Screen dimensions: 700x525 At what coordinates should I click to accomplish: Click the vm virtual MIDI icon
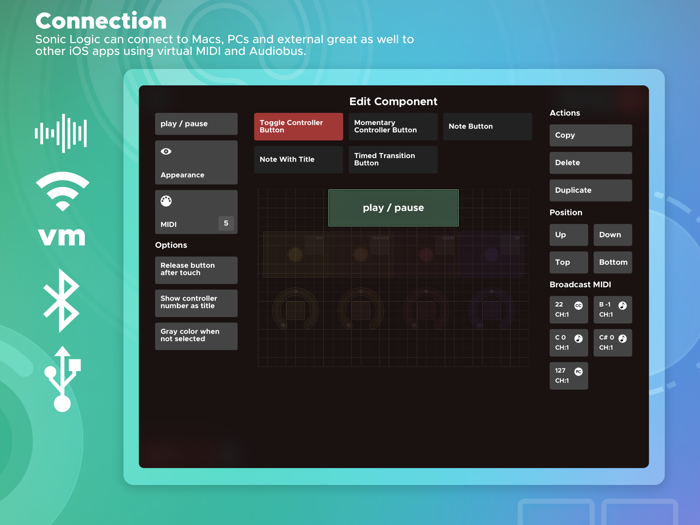(x=62, y=237)
